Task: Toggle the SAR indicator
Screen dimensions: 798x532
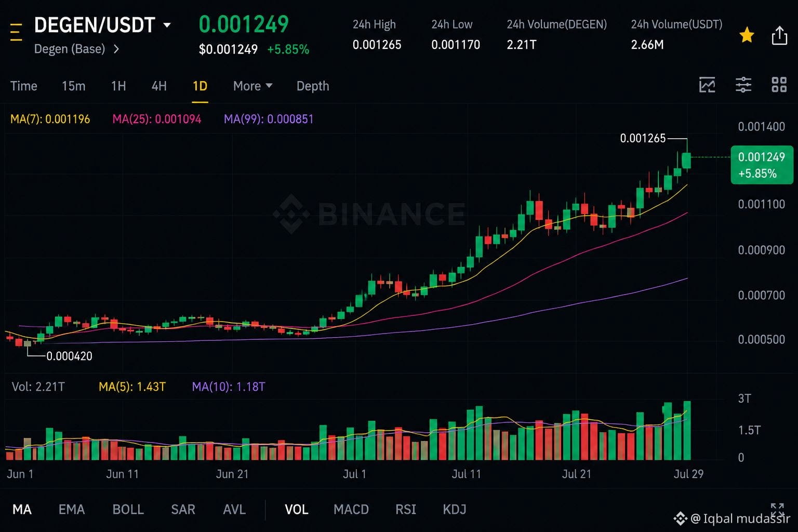Action: 183,510
